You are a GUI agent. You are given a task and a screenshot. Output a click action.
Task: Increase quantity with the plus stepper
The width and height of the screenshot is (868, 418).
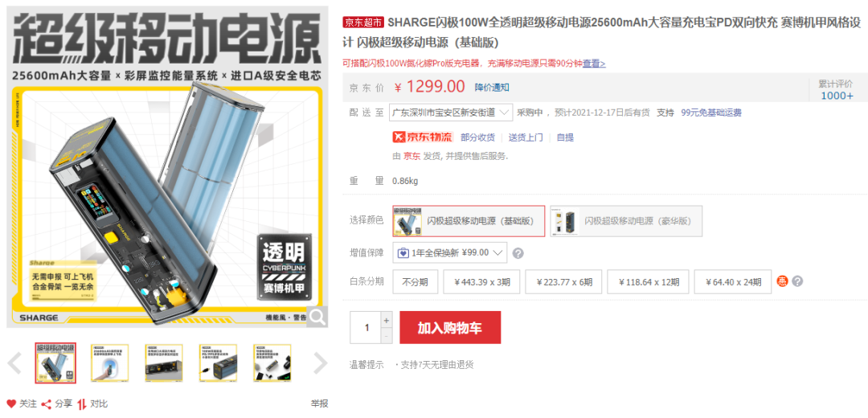tap(387, 320)
